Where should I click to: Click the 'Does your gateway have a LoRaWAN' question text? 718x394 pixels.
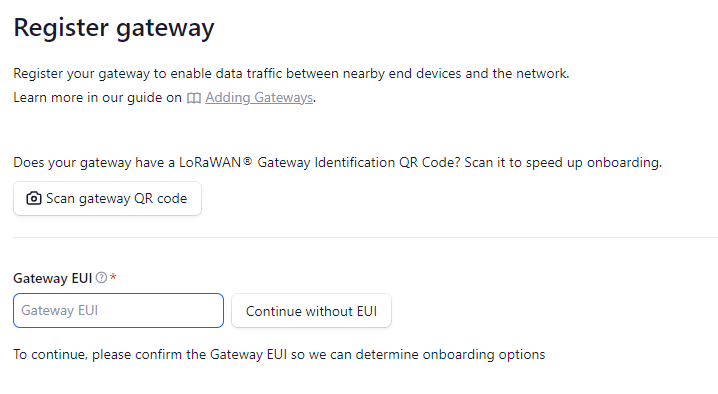pyautogui.click(x=127, y=163)
